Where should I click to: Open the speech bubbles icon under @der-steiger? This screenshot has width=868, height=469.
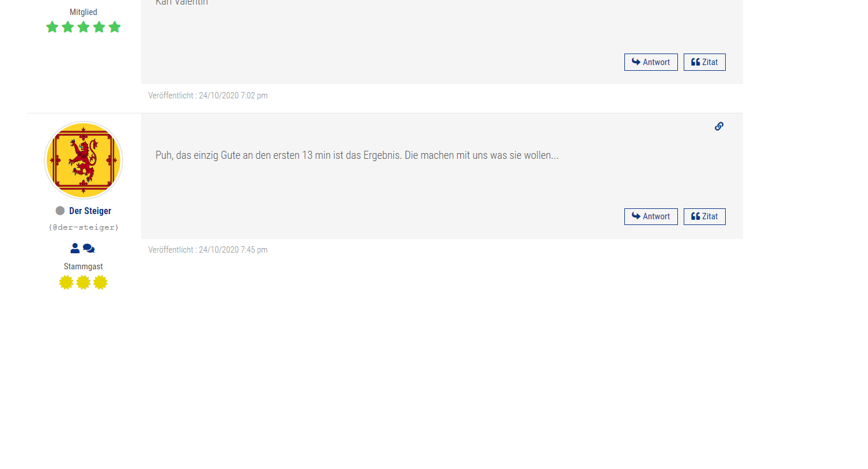(x=89, y=248)
